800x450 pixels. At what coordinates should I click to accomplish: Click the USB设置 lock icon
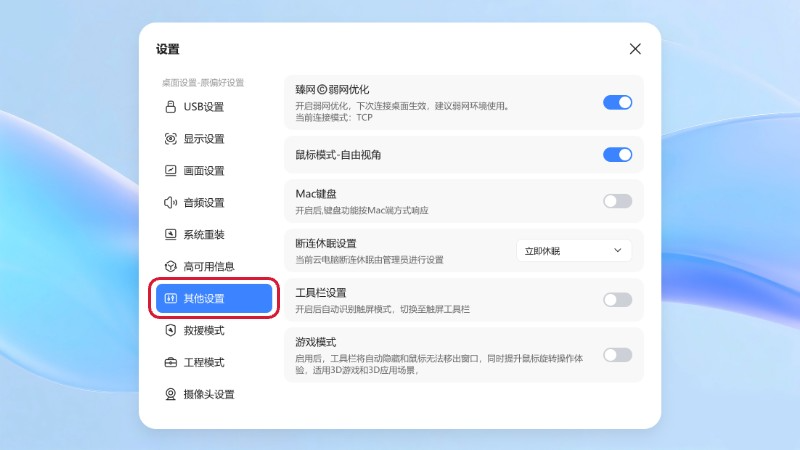point(170,107)
